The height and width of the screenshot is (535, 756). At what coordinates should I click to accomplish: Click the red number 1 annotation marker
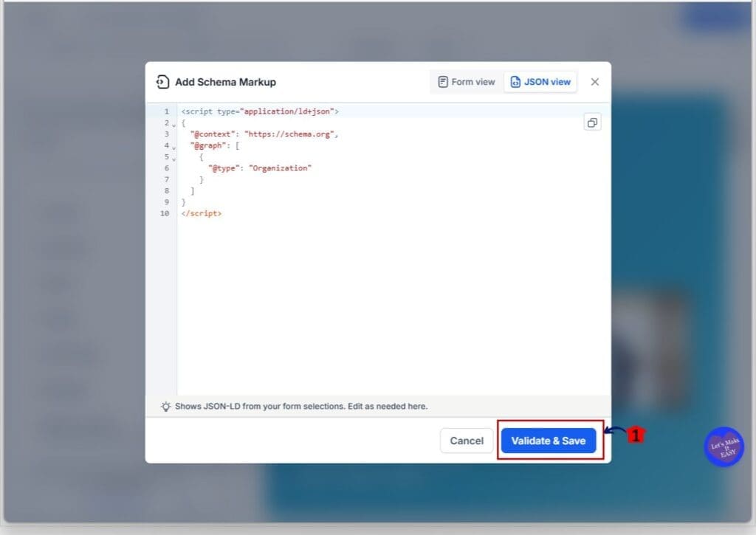pyautogui.click(x=636, y=435)
